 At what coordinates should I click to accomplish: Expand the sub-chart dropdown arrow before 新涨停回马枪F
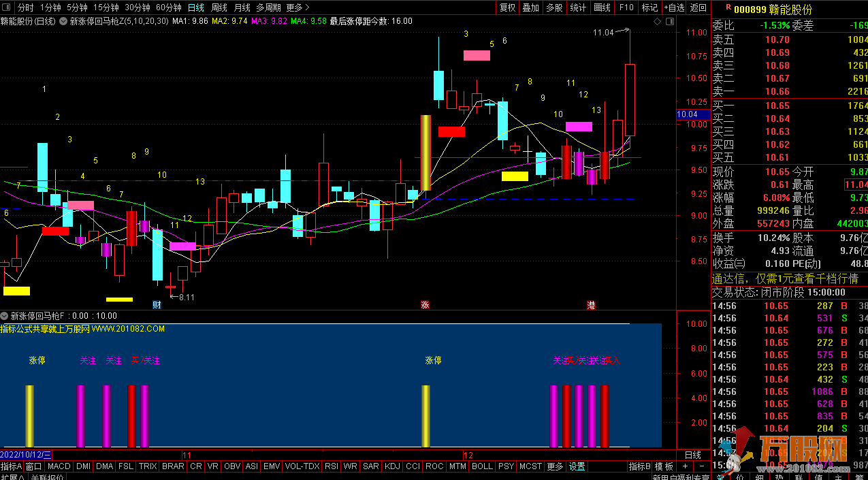(x=5, y=316)
